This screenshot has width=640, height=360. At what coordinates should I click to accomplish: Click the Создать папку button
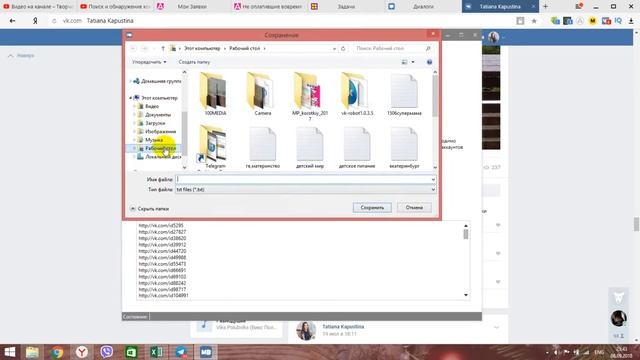tap(194, 62)
